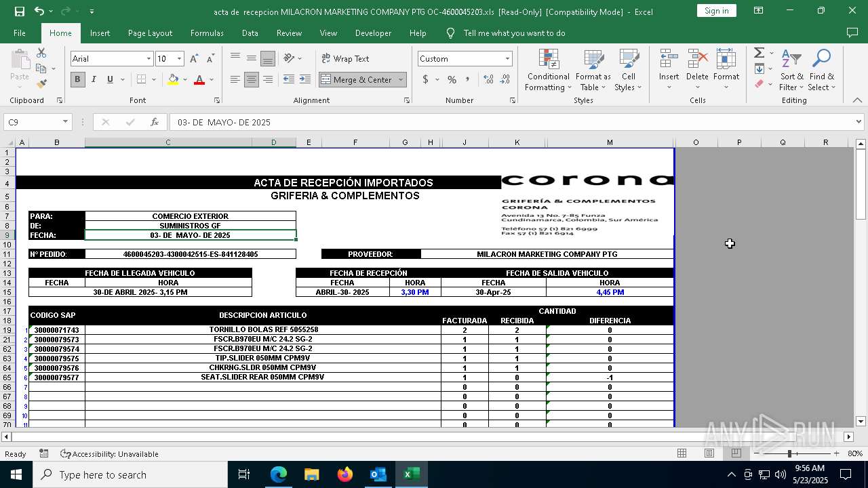Increase font size with large A icon
This screenshot has height=488, width=868.
195,59
